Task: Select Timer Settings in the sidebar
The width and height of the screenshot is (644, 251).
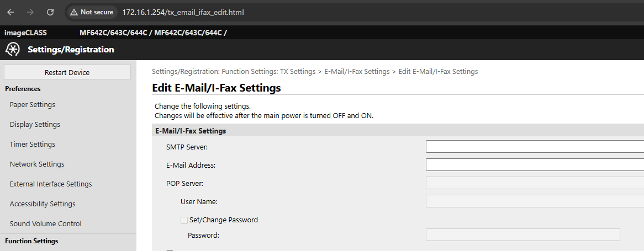Action: point(33,145)
